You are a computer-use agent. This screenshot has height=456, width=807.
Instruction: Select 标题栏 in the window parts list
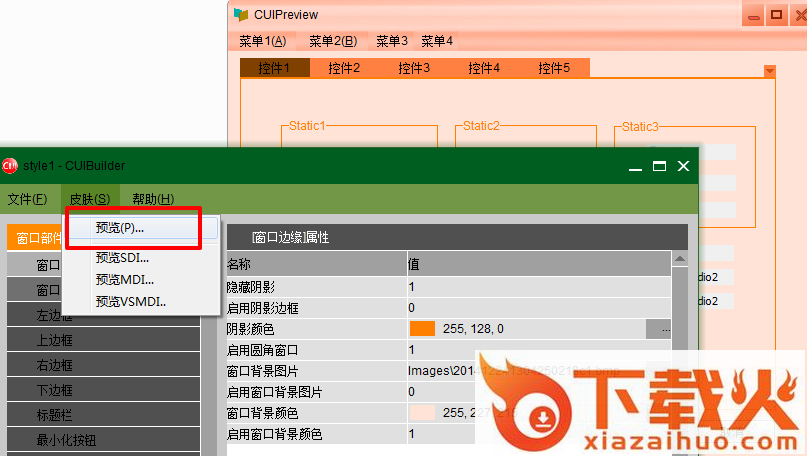(54, 415)
